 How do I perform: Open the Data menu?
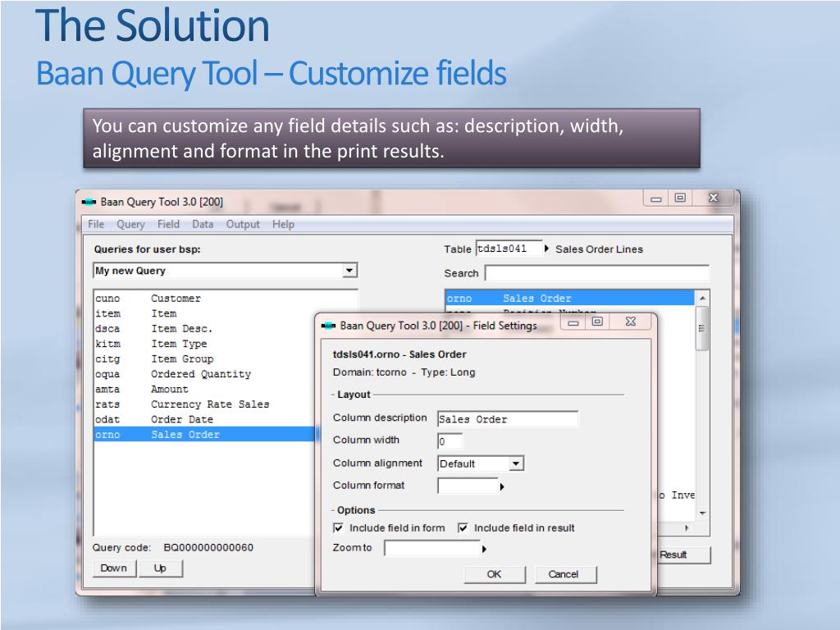click(x=203, y=224)
